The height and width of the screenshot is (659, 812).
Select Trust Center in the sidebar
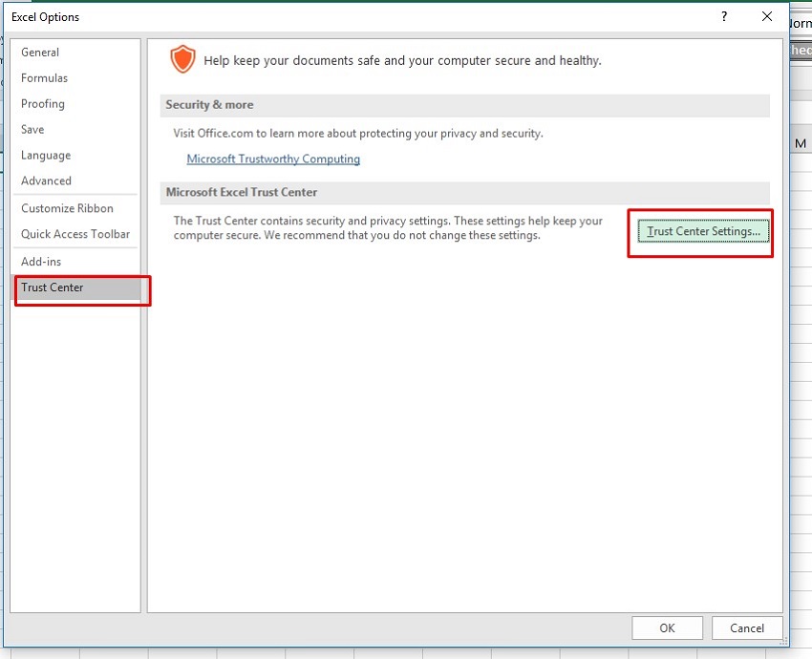tap(53, 287)
